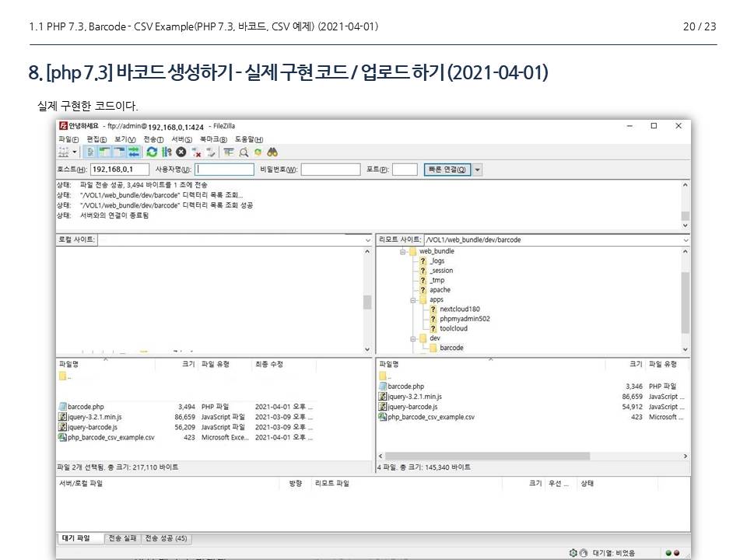Toggle remote directory tree icon
The width and height of the screenshot is (747, 560).
pyautogui.click(x=118, y=152)
